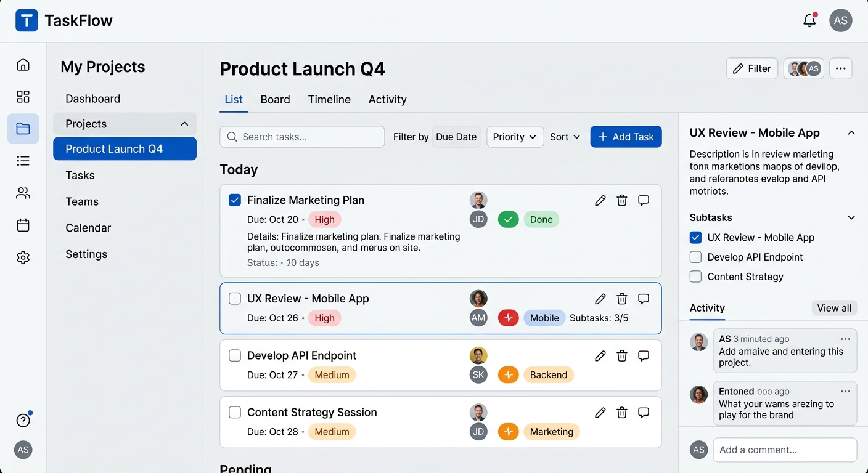Select the folder projects sidebar icon

[x=23, y=129]
